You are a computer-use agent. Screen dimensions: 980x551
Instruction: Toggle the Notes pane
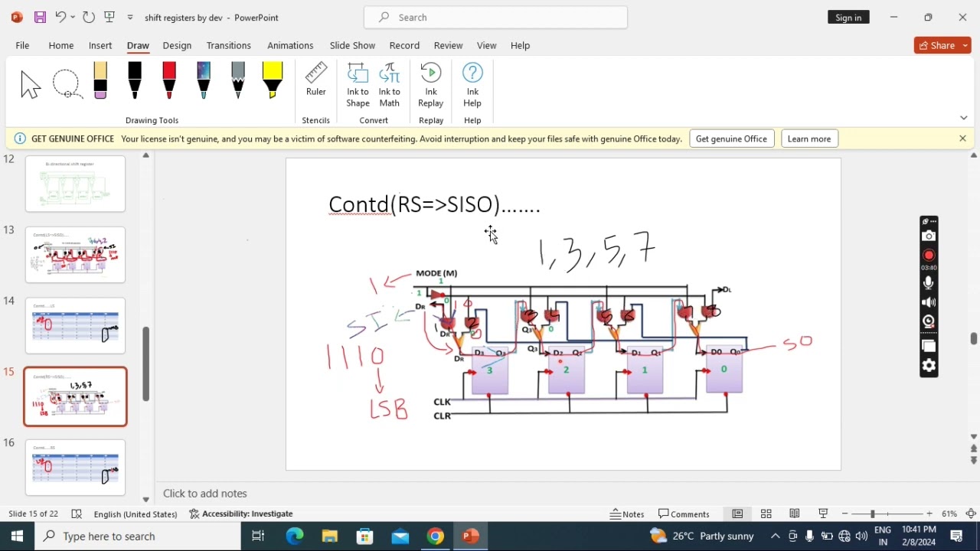[627, 514]
